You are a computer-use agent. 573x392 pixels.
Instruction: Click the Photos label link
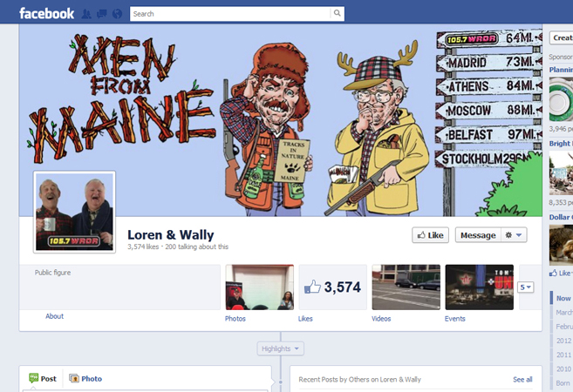click(235, 319)
